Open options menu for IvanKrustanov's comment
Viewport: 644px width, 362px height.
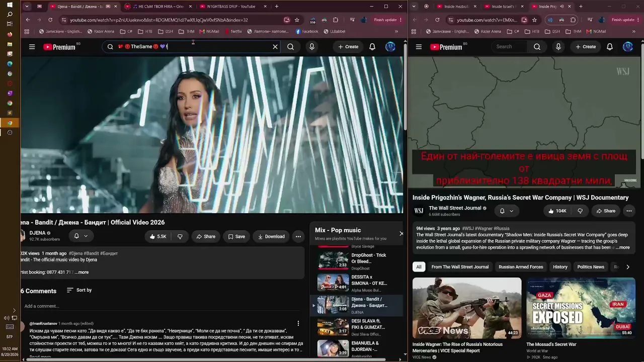[298, 324]
